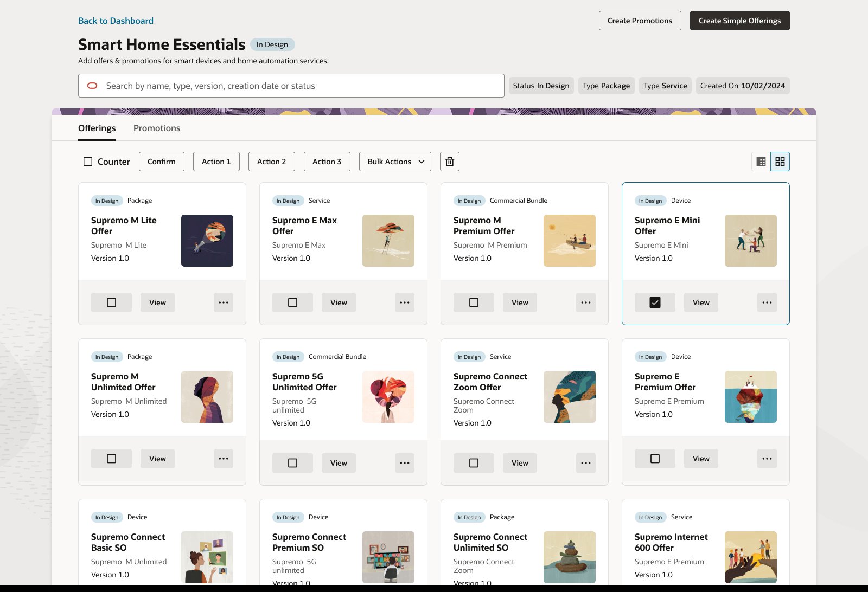Uncheck the Supremo E Mini Offer checkbox
868x592 pixels.
(655, 303)
